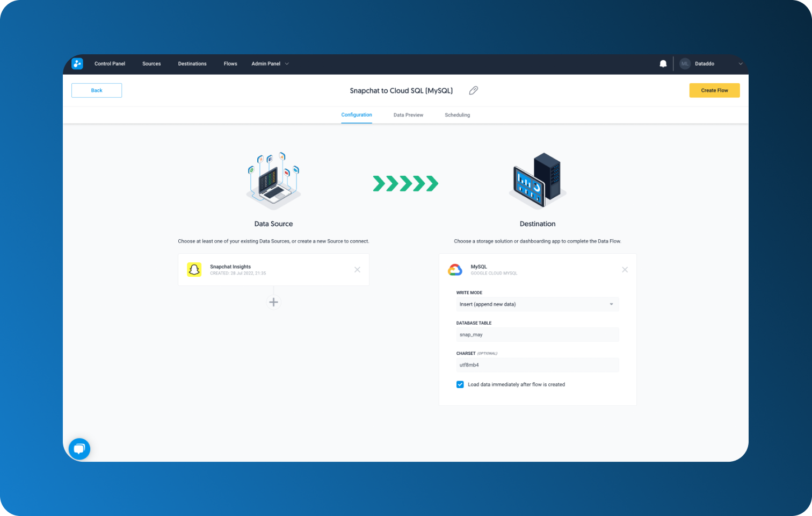Screen dimensions: 812x516
Task: Switch to the Data Preview tab
Action: [408, 115]
